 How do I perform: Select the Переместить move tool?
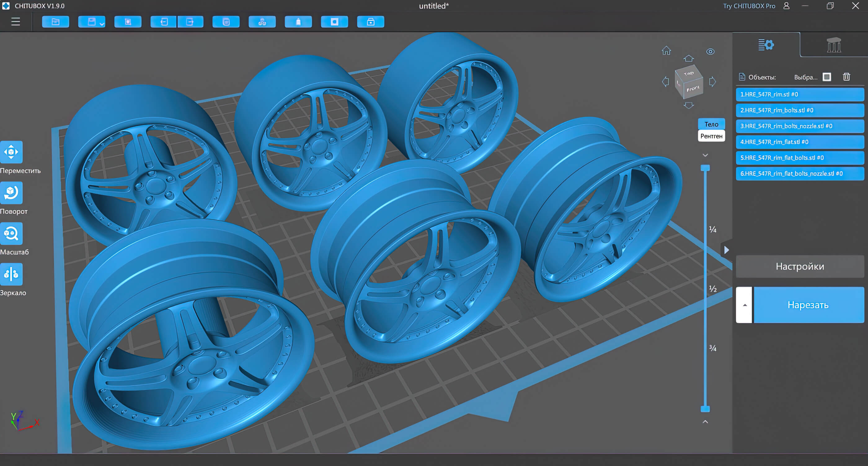(11, 152)
